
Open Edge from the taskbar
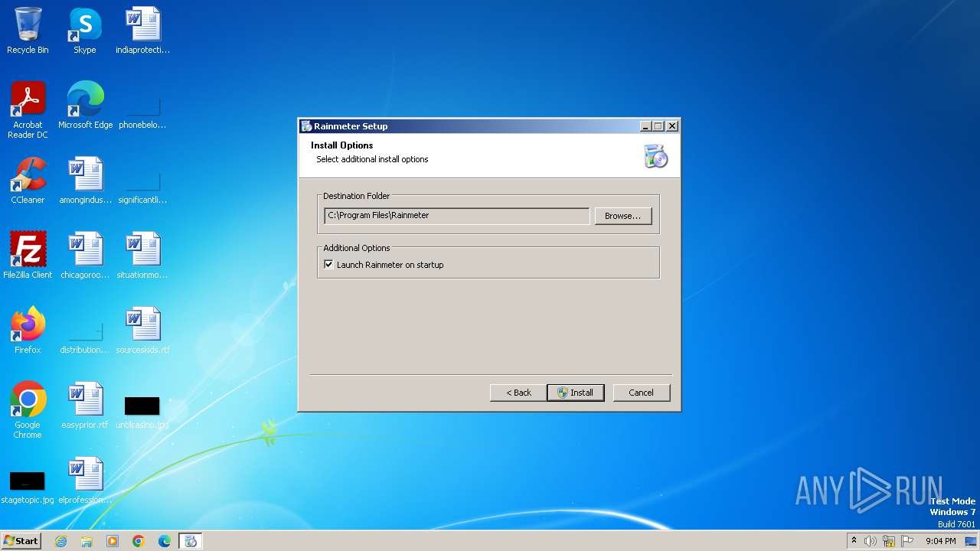coord(165,541)
